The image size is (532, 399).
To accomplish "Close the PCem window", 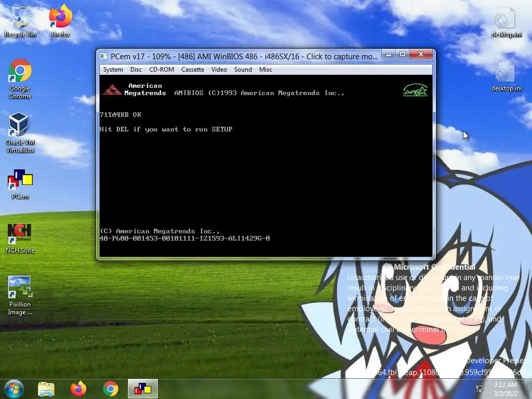I will (421, 54).
